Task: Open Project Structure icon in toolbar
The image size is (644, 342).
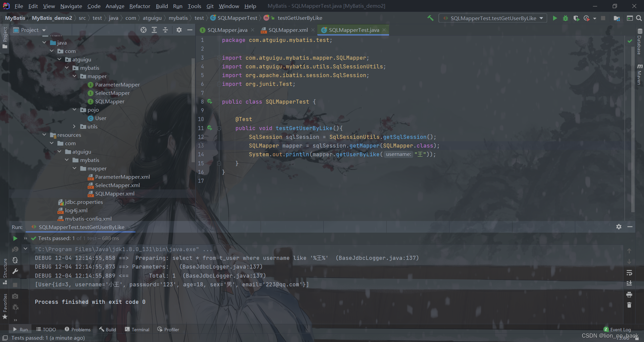Action: [x=616, y=18]
